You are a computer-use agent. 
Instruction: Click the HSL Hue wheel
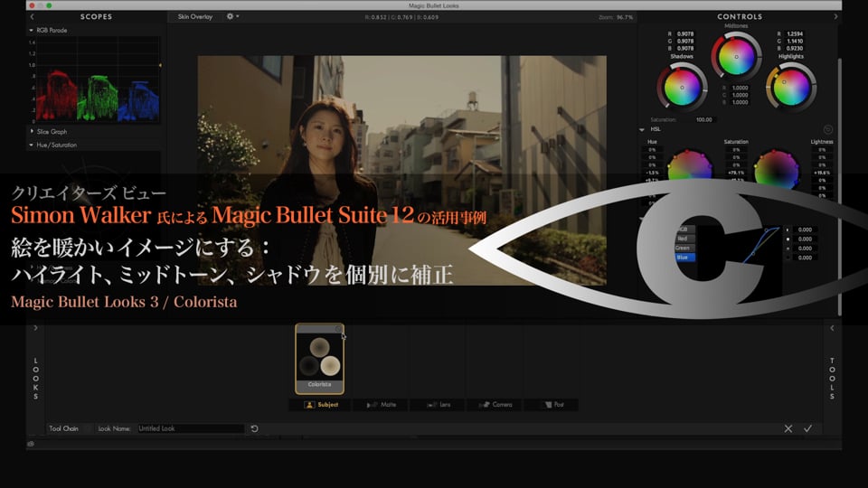tap(690, 164)
